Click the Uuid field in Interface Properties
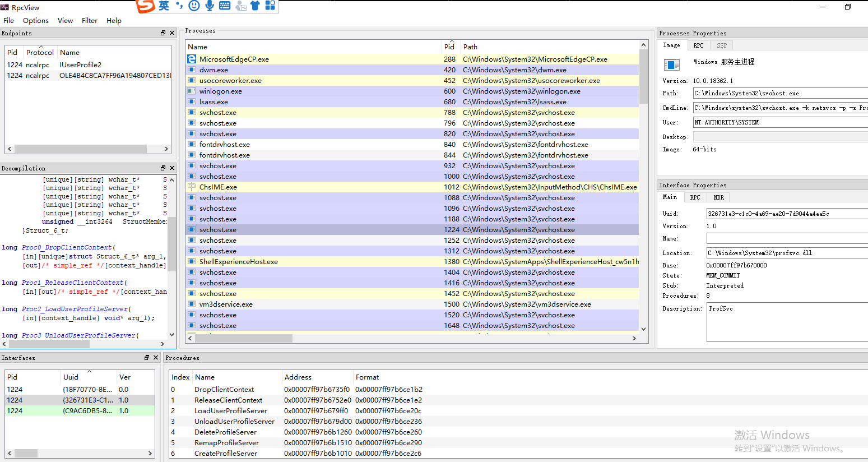This screenshot has height=462, width=868. (x=787, y=214)
